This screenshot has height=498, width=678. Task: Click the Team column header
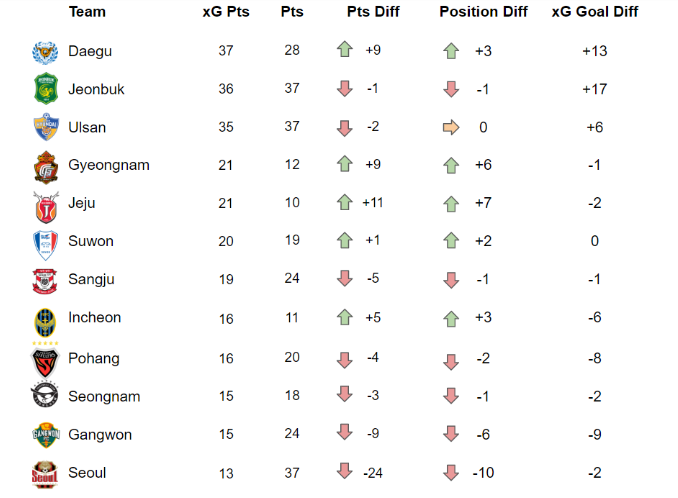[87, 12]
